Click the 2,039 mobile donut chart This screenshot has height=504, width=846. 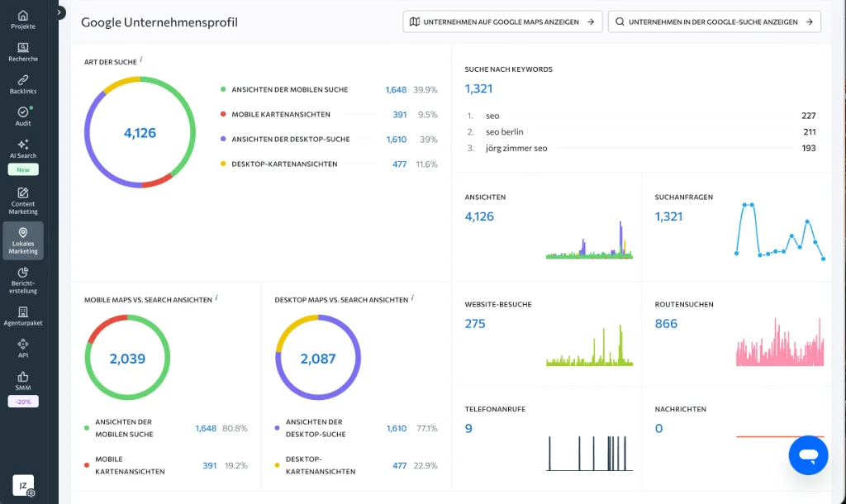click(127, 358)
